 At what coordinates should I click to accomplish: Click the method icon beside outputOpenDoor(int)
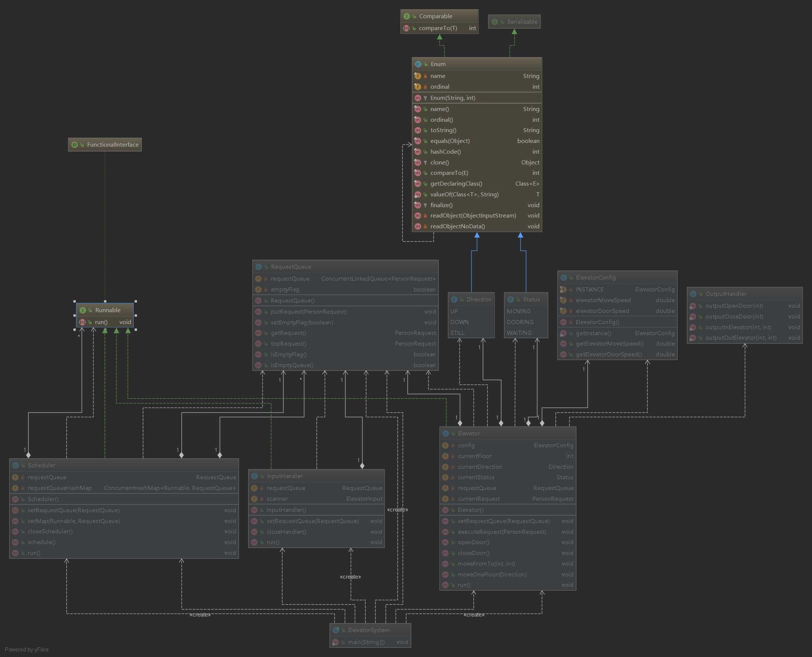(x=693, y=306)
